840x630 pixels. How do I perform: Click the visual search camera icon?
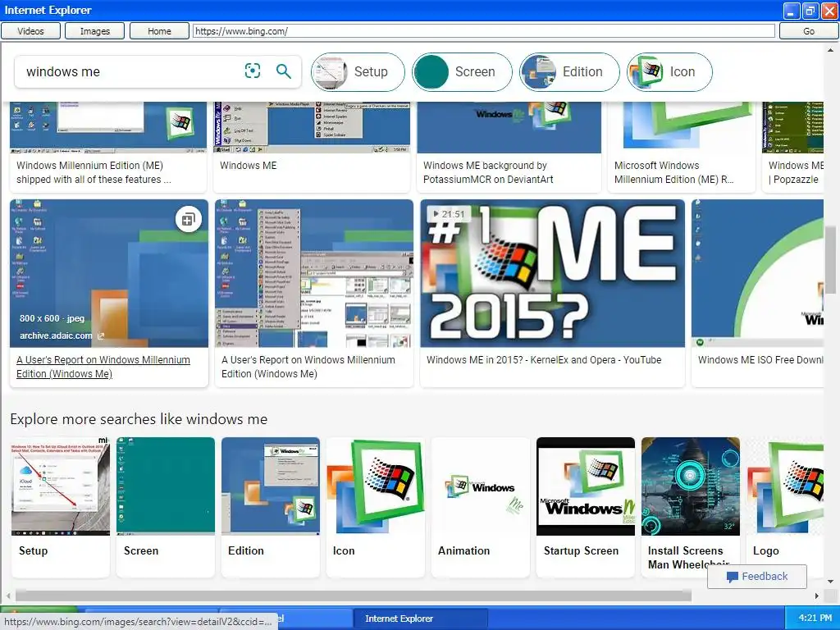pyautogui.click(x=253, y=71)
